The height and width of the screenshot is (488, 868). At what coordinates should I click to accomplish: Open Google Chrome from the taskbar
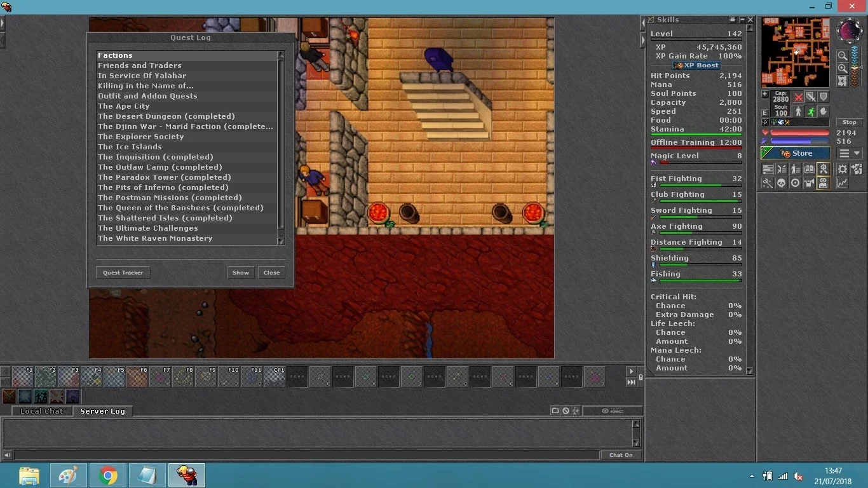(x=108, y=475)
